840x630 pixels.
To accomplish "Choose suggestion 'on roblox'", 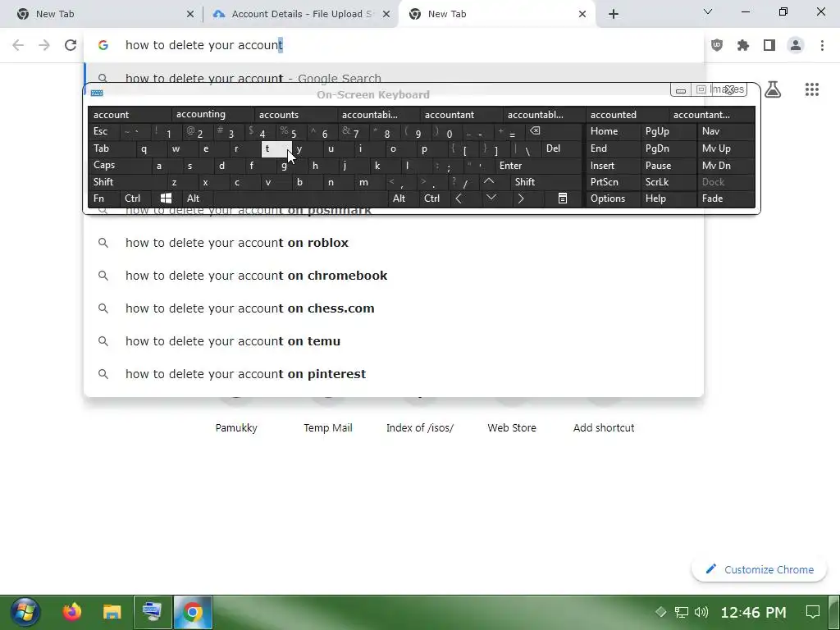I will click(x=394, y=243).
